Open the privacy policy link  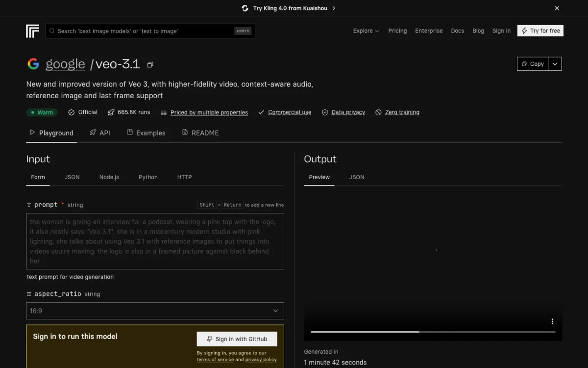point(261,360)
